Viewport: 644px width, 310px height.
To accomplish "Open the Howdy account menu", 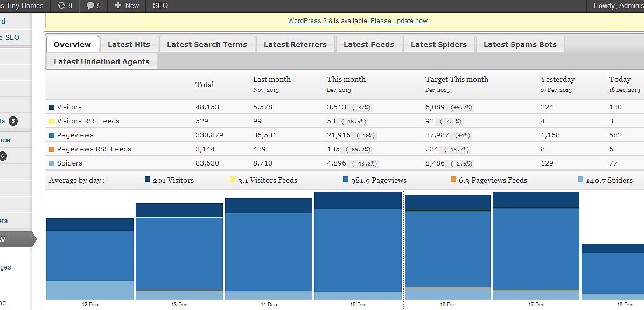I will [618, 6].
